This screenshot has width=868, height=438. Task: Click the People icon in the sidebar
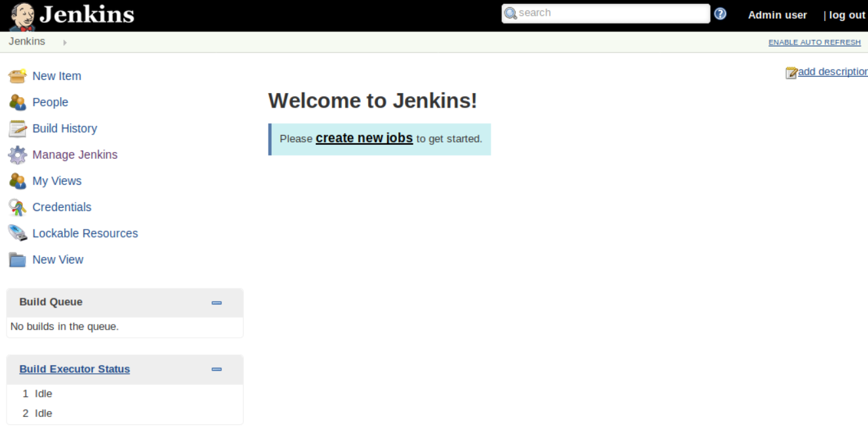click(x=18, y=102)
